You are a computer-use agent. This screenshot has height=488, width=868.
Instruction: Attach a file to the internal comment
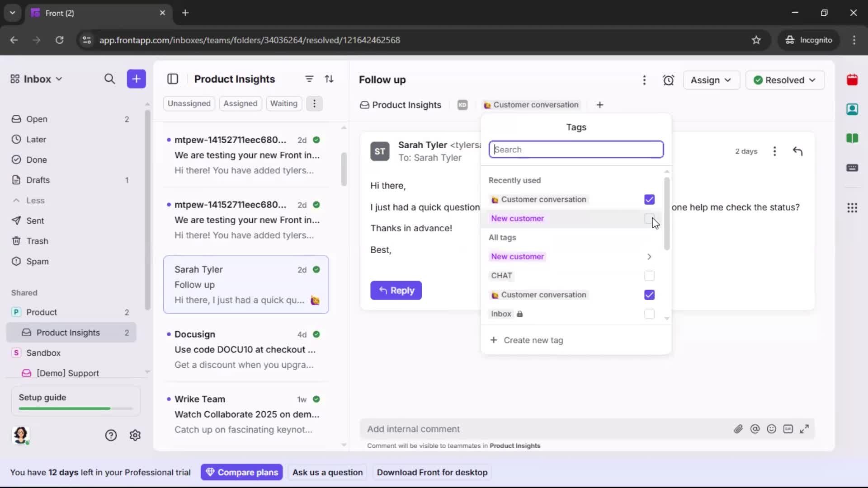coord(739,429)
